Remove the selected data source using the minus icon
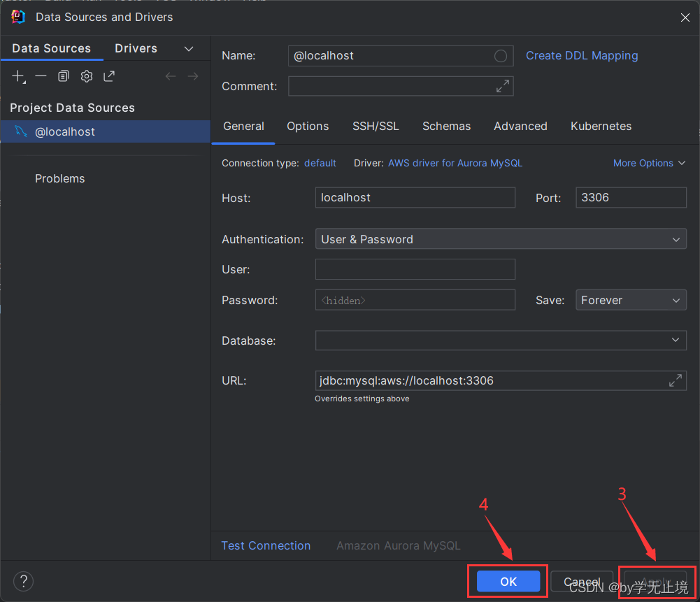Image resolution: width=700 pixels, height=602 pixels. coord(41,76)
